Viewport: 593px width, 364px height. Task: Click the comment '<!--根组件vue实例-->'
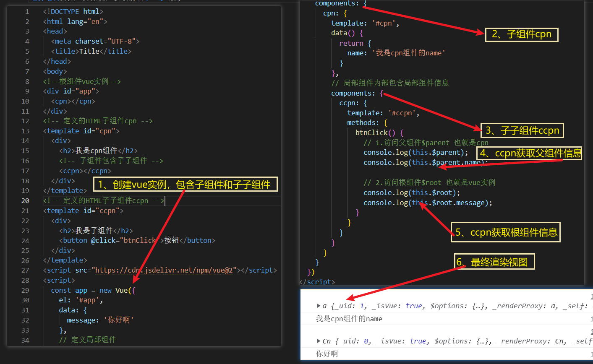tap(82, 81)
